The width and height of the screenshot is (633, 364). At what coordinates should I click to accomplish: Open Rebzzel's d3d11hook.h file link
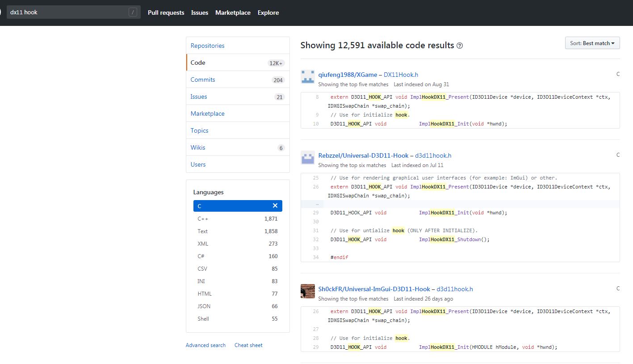coord(433,155)
